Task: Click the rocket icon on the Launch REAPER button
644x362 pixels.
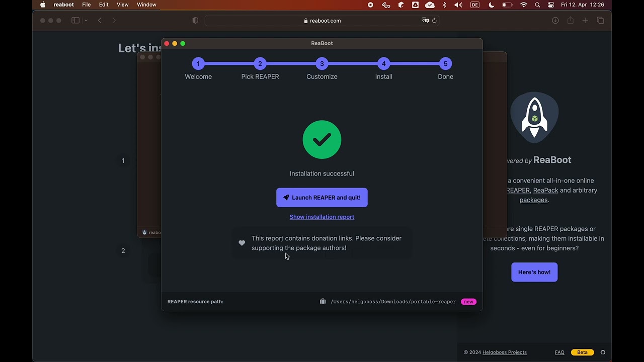Action: [286, 198]
